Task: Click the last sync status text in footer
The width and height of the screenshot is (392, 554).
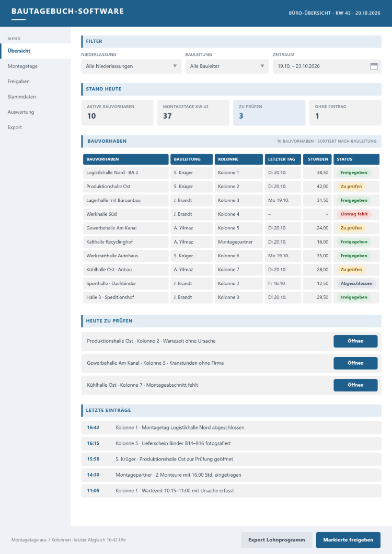Action: (x=68, y=540)
